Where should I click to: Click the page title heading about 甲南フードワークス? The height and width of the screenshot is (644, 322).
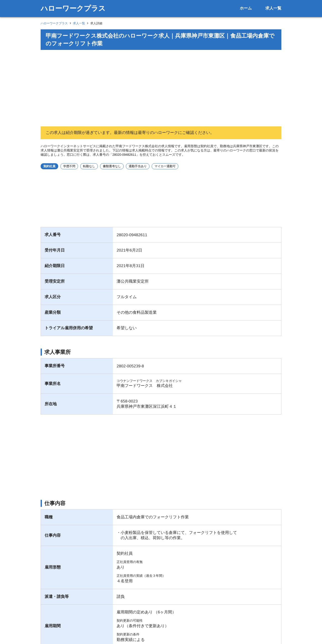161,40
